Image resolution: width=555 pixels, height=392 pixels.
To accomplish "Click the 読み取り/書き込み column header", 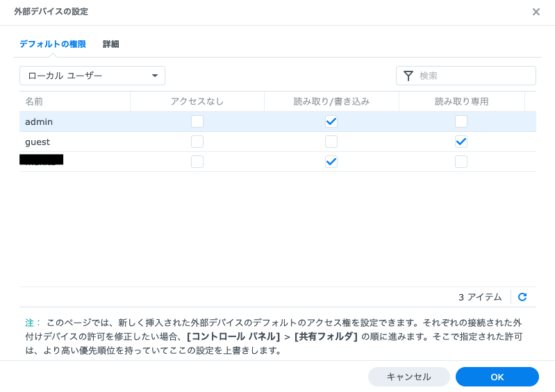I will tap(331, 101).
